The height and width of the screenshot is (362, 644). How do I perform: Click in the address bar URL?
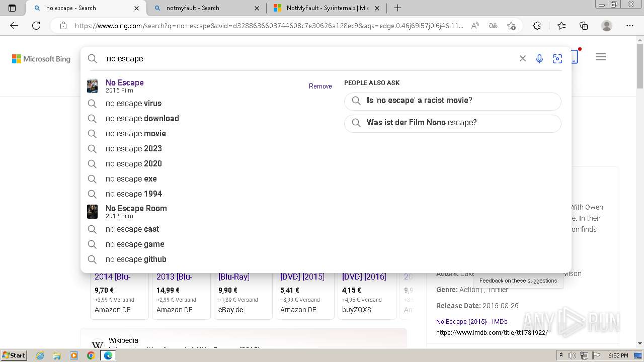tap(269, 26)
